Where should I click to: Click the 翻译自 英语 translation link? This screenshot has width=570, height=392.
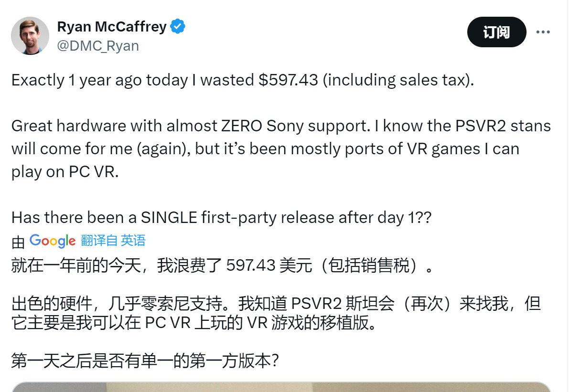coord(113,240)
